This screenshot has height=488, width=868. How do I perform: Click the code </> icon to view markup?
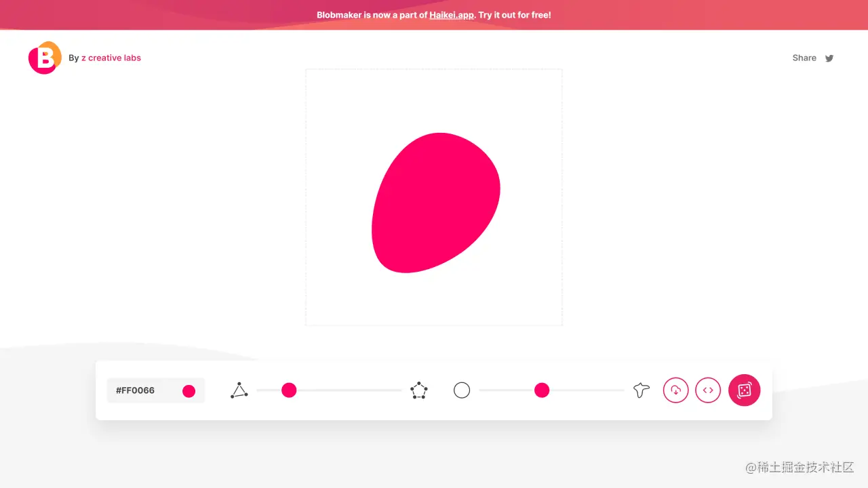pos(708,390)
